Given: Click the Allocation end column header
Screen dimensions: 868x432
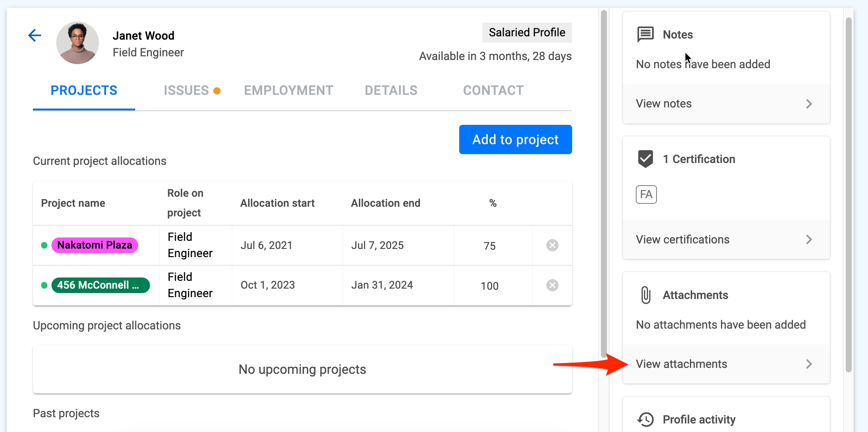Looking at the screenshot, I should tap(385, 203).
